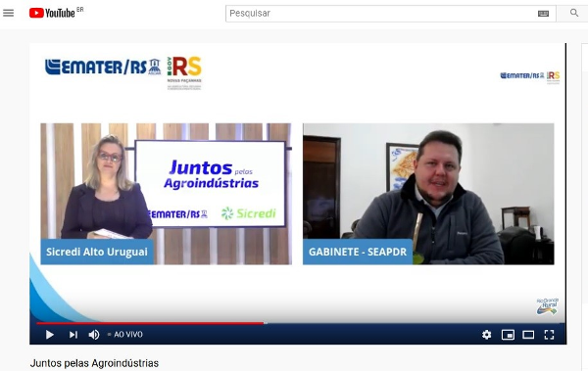Focus the Pesquisar search field
Viewport: 588px width, 371px height.
380,14
